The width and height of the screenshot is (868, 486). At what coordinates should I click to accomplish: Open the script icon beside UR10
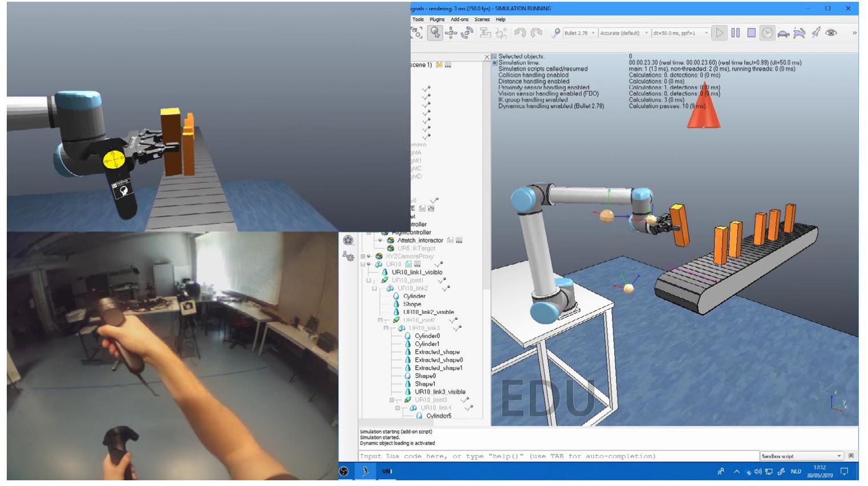pyautogui.click(x=408, y=264)
